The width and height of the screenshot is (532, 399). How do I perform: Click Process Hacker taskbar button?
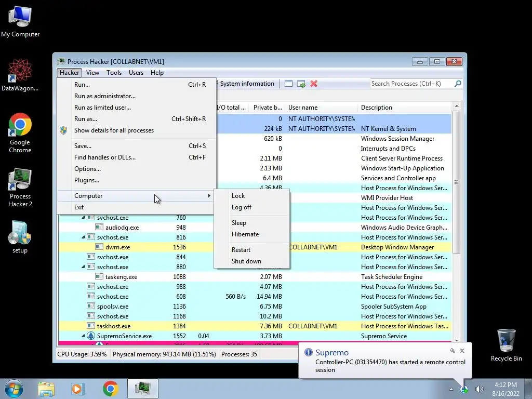pos(143,389)
